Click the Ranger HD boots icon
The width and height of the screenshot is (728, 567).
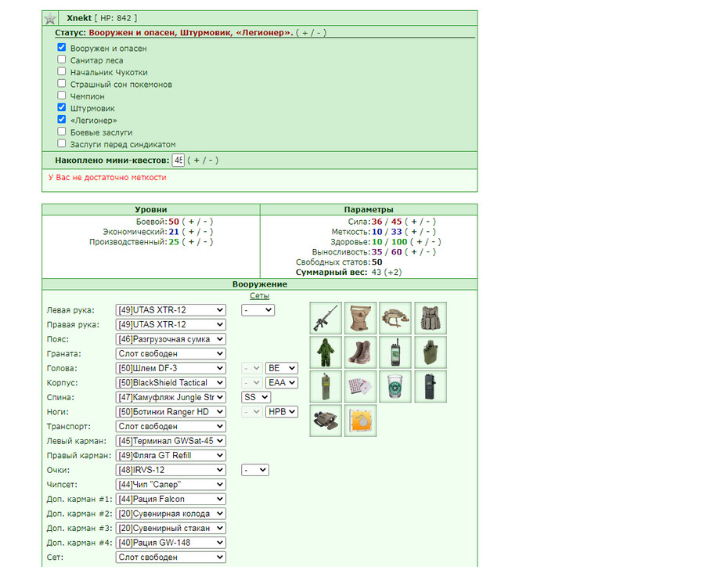[360, 352]
